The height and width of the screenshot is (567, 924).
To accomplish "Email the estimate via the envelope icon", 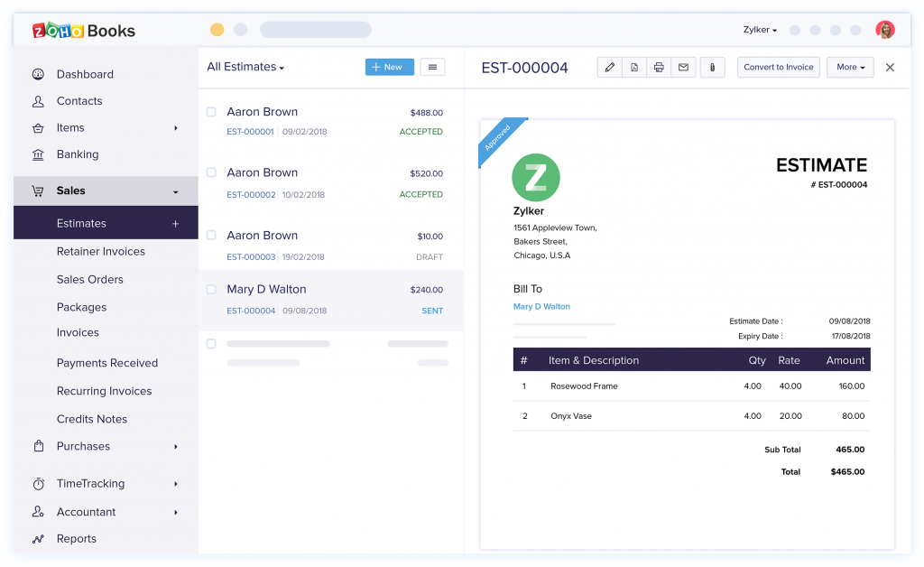I will tap(684, 67).
